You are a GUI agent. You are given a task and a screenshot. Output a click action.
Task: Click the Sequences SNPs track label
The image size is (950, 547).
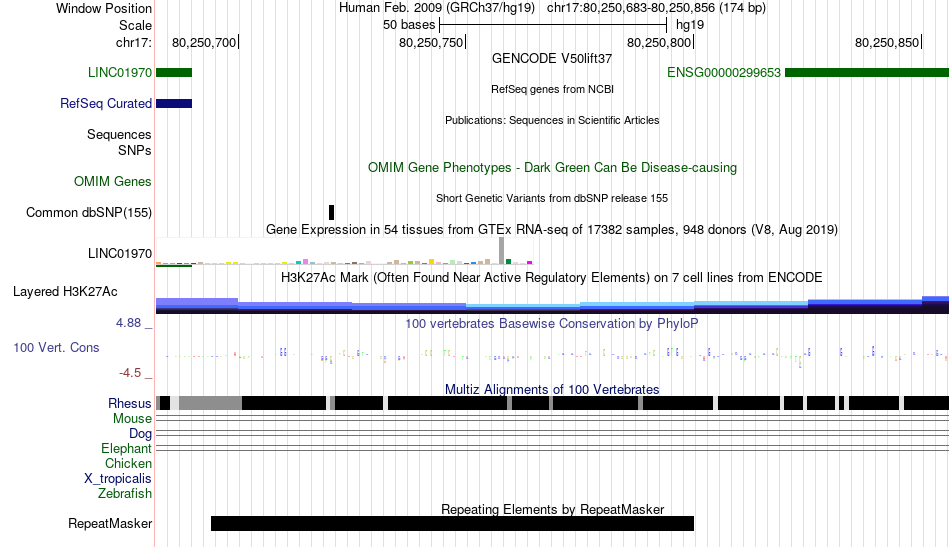119,142
